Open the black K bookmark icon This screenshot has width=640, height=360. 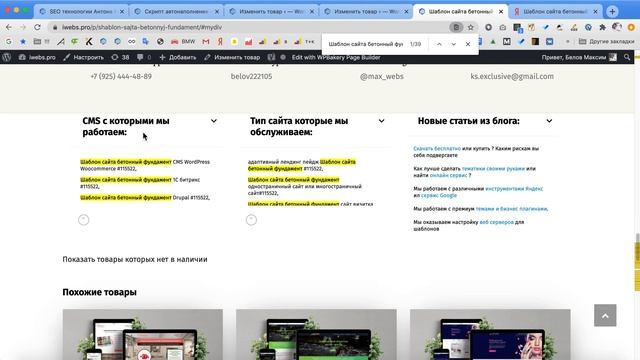pos(89,41)
